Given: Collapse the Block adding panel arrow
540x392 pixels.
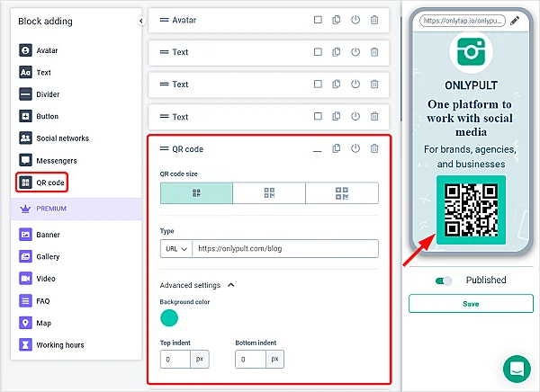Looking at the screenshot, I should (x=140, y=21).
